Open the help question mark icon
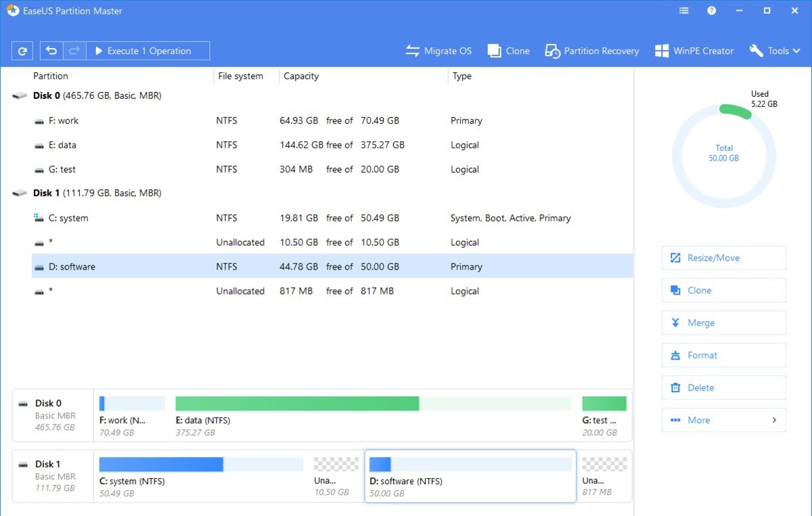 [x=712, y=11]
